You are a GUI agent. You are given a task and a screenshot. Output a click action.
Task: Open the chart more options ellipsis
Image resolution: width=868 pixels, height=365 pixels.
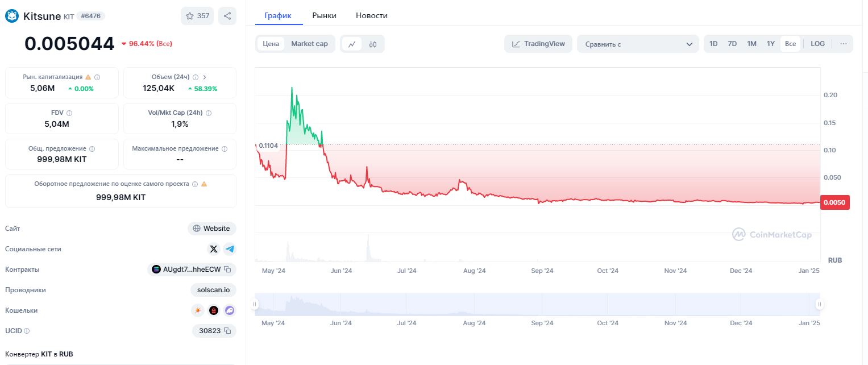(843, 44)
